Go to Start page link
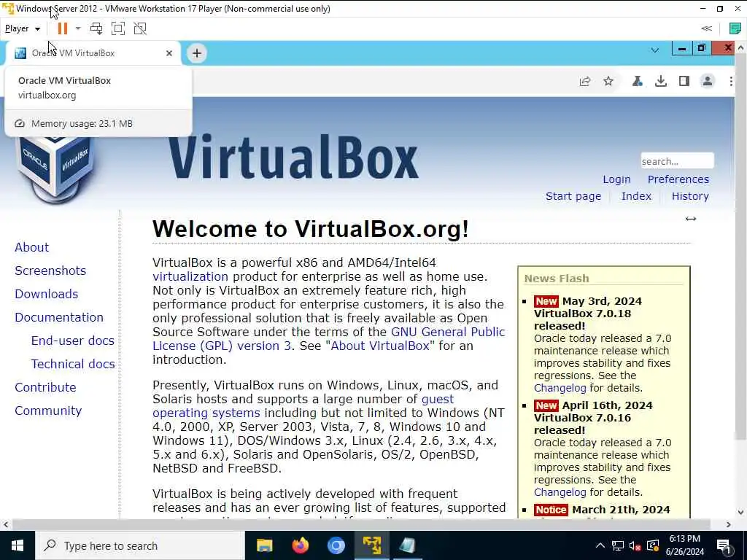The image size is (747, 560). [573, 196]
